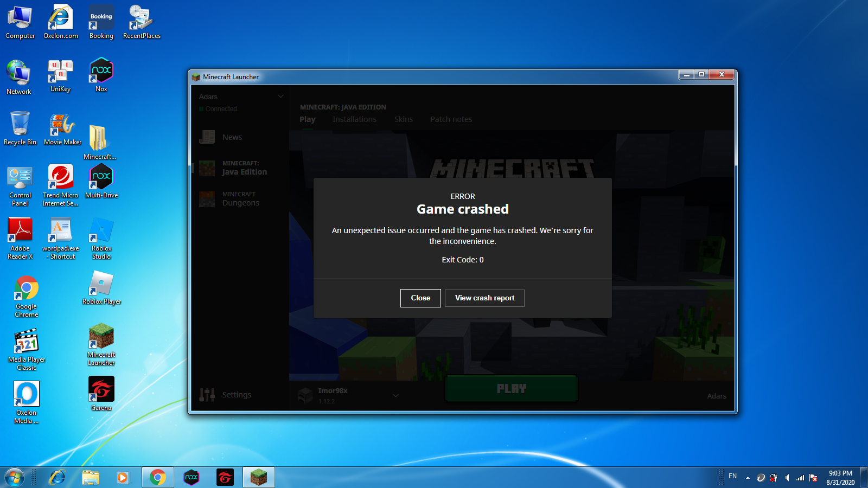
Task: Click the Minecraft Launcher taskbar button
Action: [x=259, y=478]
